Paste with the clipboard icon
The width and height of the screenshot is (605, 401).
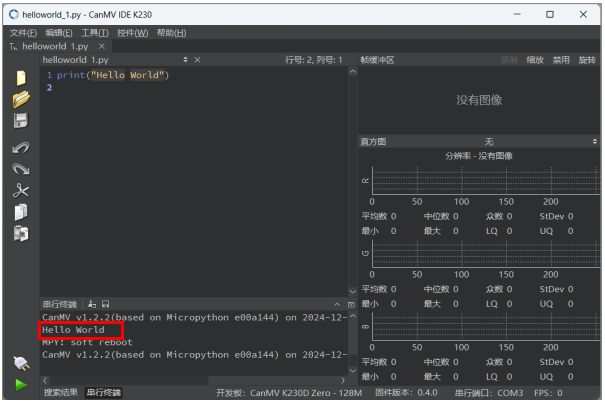click(x=21, y=233)
